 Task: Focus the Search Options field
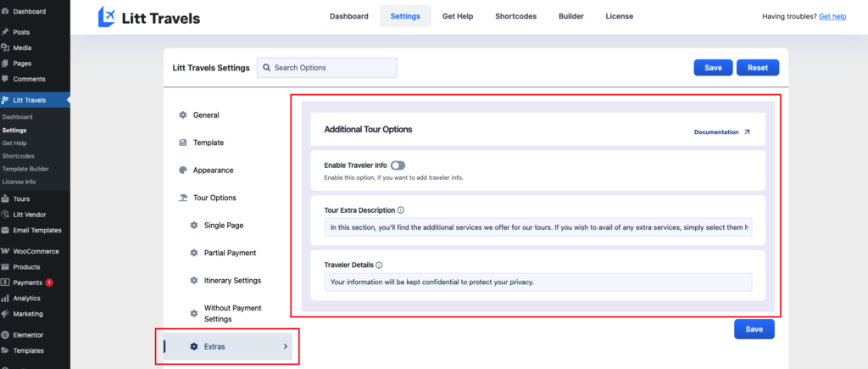coord(331,68)
